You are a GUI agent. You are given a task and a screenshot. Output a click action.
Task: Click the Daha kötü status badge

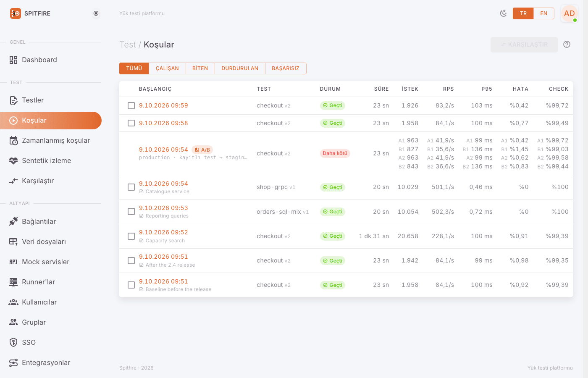[x=335, y=153]
